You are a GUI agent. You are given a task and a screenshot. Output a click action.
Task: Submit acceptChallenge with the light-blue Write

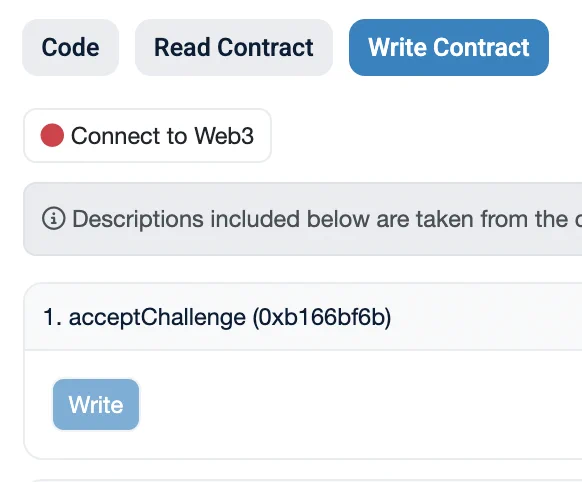96,404
